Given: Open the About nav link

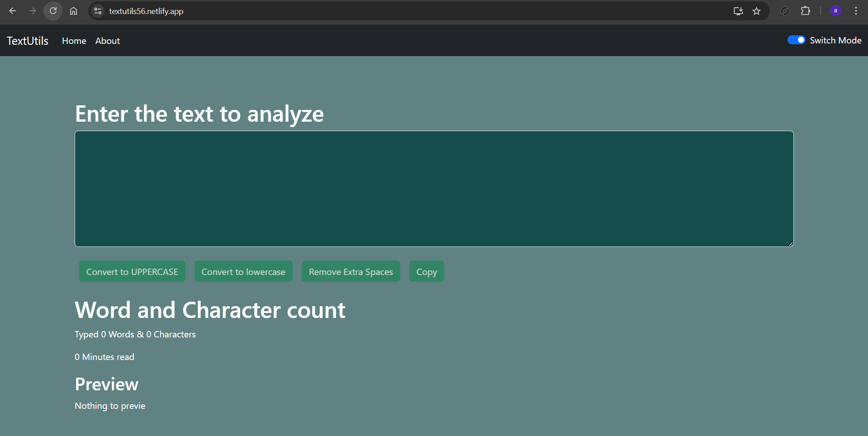Looking at the screenshot, I should click(x=108, y=41).
